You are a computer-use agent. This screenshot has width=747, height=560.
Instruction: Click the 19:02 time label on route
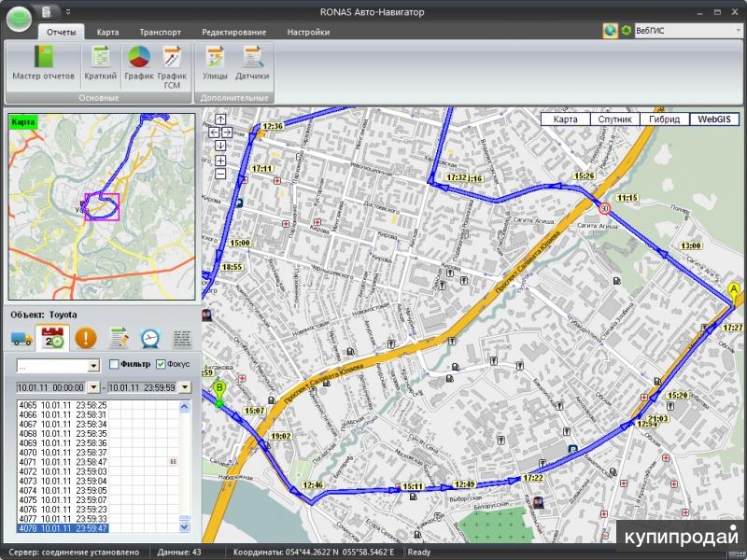[281, 436]
